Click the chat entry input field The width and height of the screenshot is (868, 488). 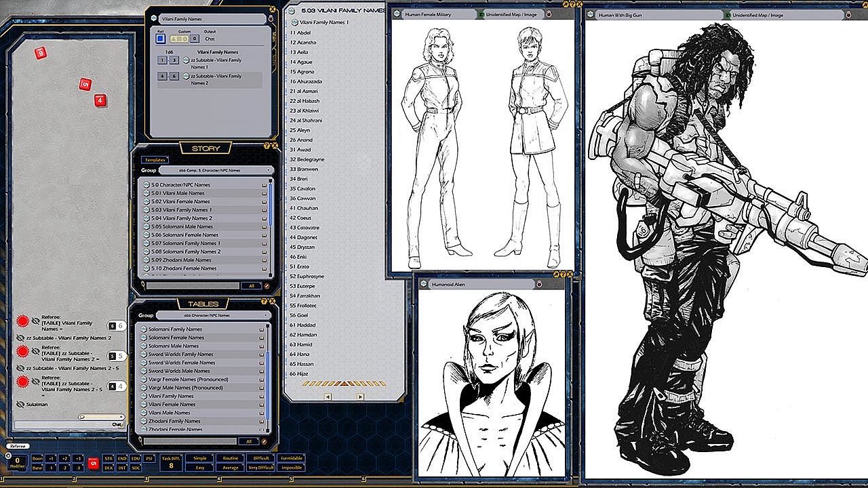tap(61, 425)
